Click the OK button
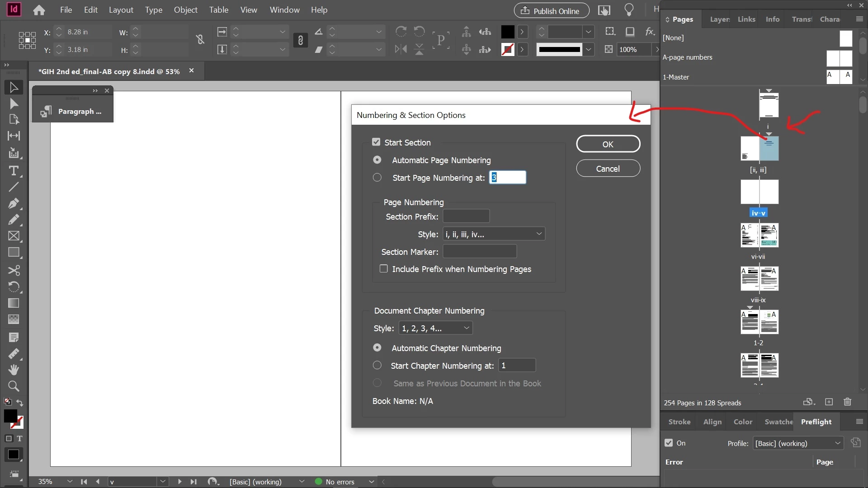Screen dimensions: 868x488 (608, 144)
